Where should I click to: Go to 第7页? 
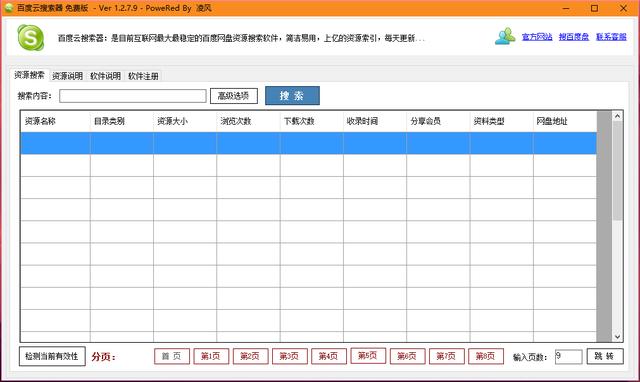447,356
